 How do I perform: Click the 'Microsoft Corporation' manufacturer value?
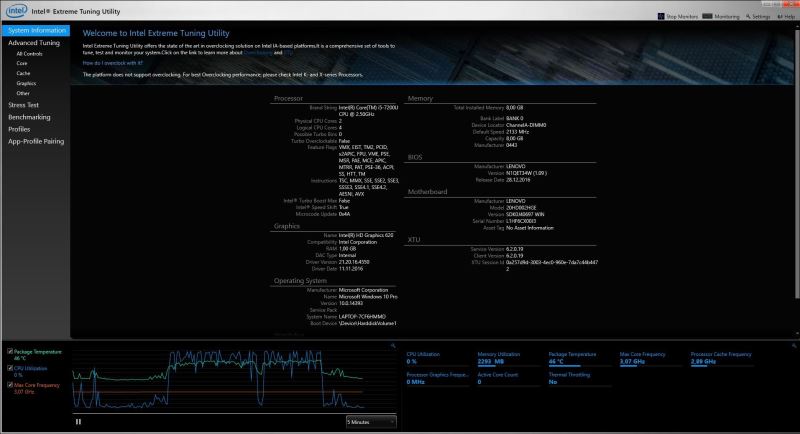[363, 290]
